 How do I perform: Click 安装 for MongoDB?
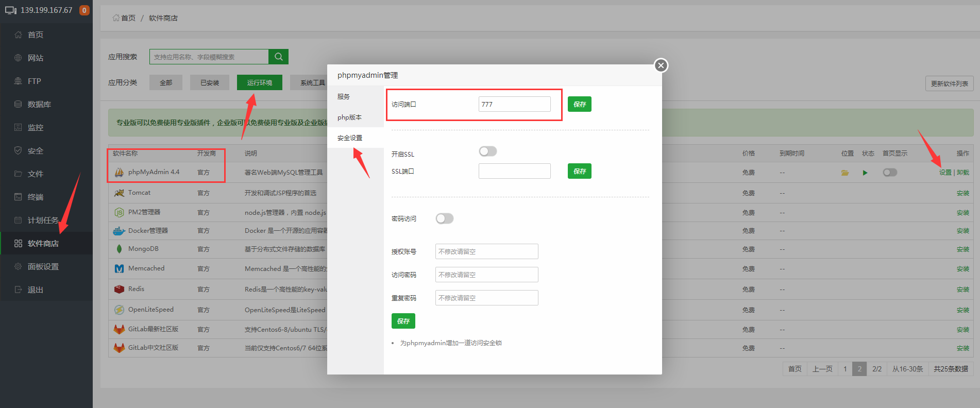(x=963, y=249)
